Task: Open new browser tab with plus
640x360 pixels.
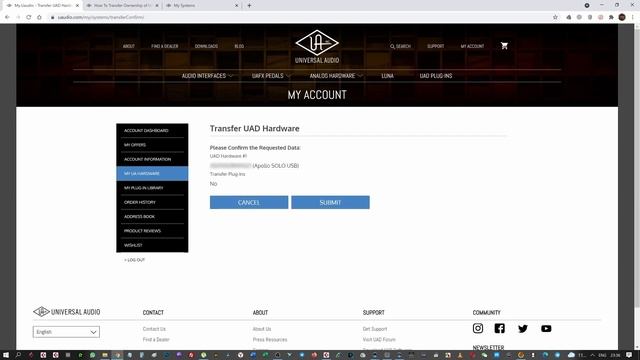Action: (249, 6)
